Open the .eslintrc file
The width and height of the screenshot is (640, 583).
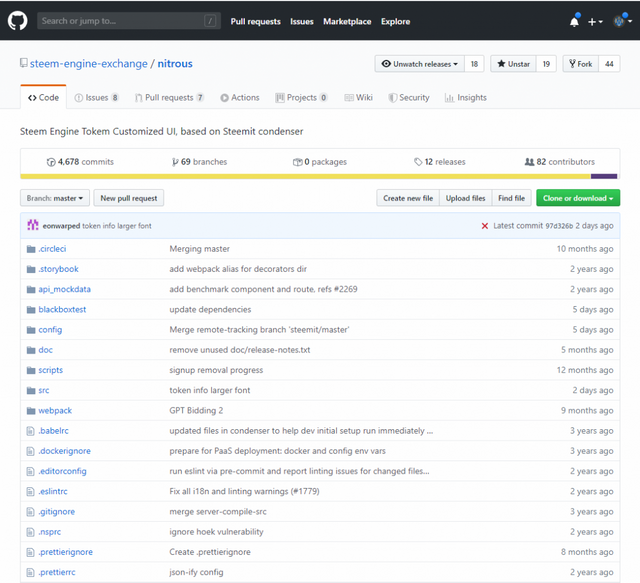(53, 491)
